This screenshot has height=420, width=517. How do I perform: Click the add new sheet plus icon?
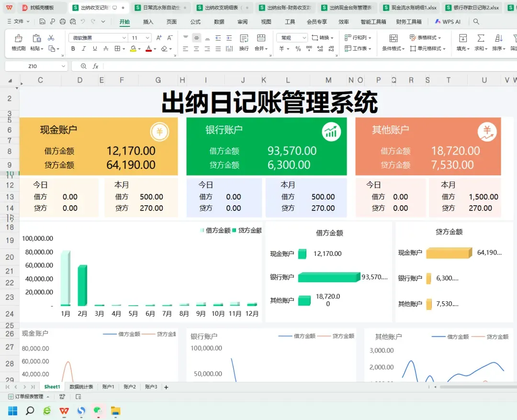pos(166,387)
